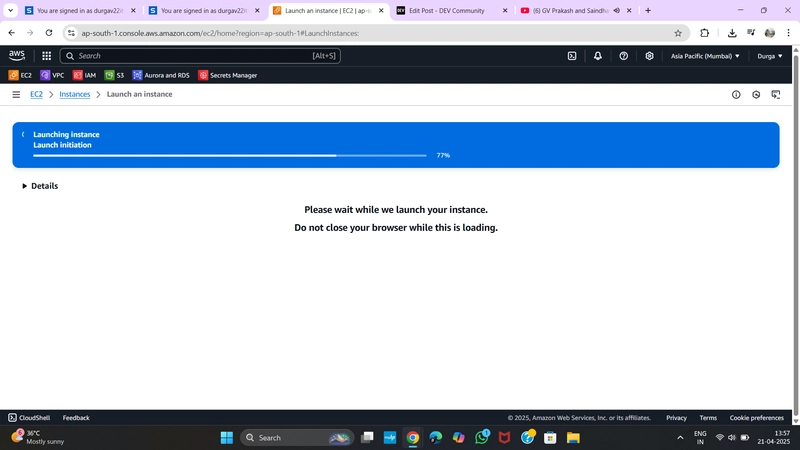Image resolution: width=800 pixels, height=450 pixels.
Task: Go to the Instances breadcrumb link
Action: click(74, 94)
